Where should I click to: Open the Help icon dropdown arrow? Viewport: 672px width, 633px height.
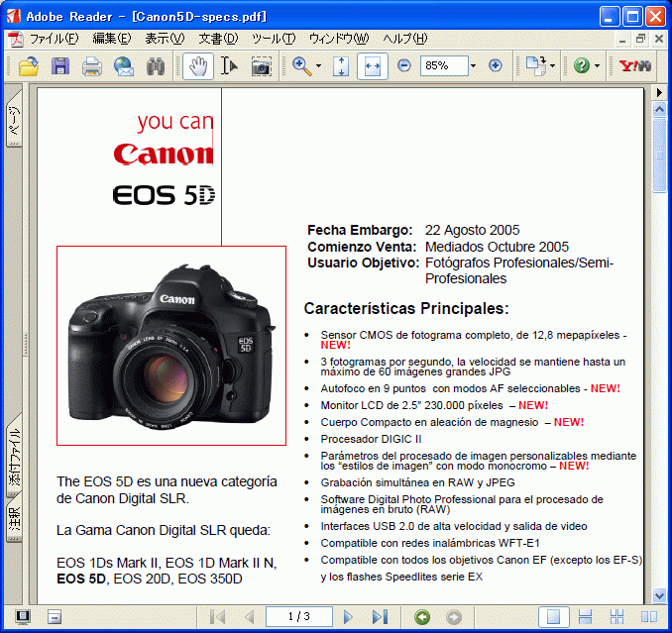tap(597, 66)
